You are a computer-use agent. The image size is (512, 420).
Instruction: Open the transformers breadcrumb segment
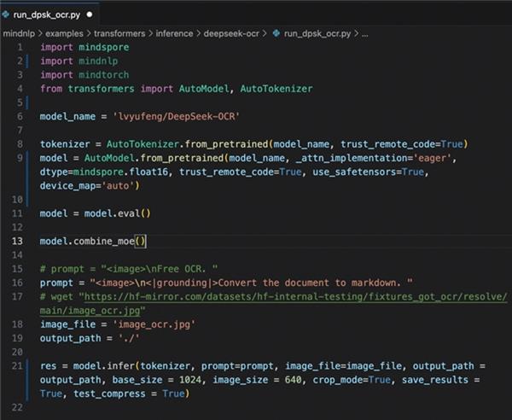[x=119, y=33]
